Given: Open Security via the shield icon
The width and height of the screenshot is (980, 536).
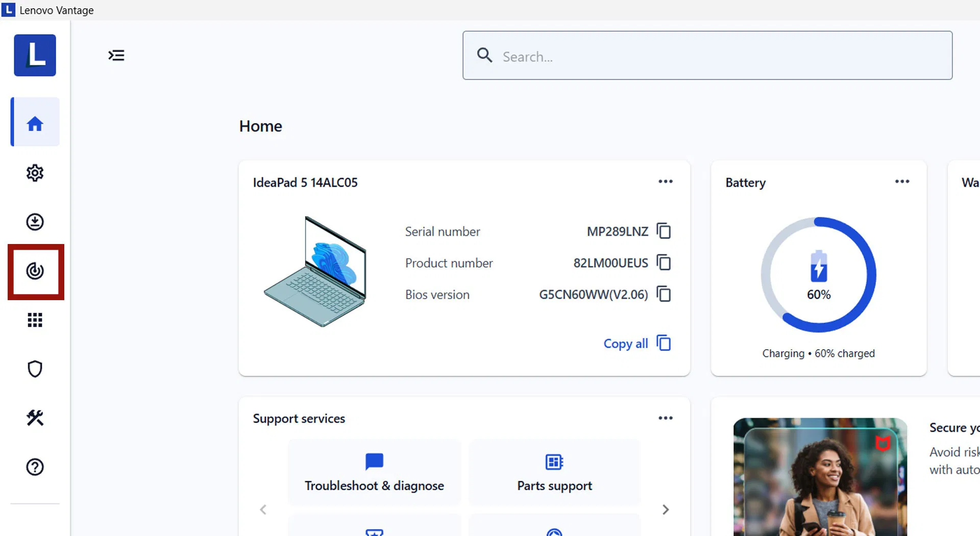Looking at the screenshot, I should coord(35,369).
